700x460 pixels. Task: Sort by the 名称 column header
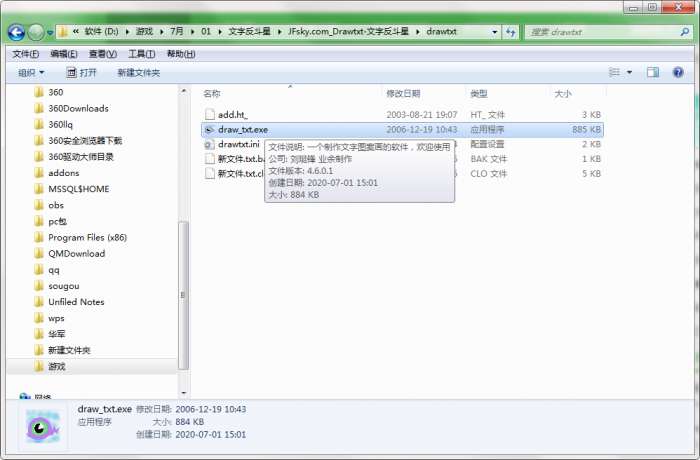click(x=212, y=94)
